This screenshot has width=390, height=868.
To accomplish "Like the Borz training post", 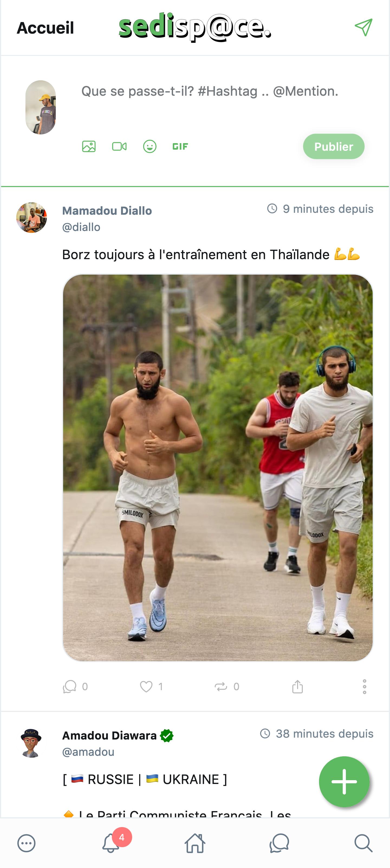I will 146,686.
